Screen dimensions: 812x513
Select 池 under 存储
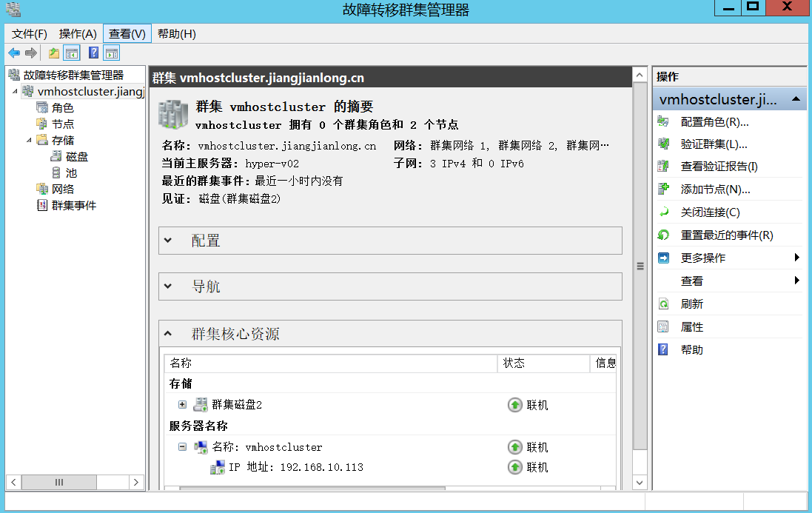coord(71,173)
